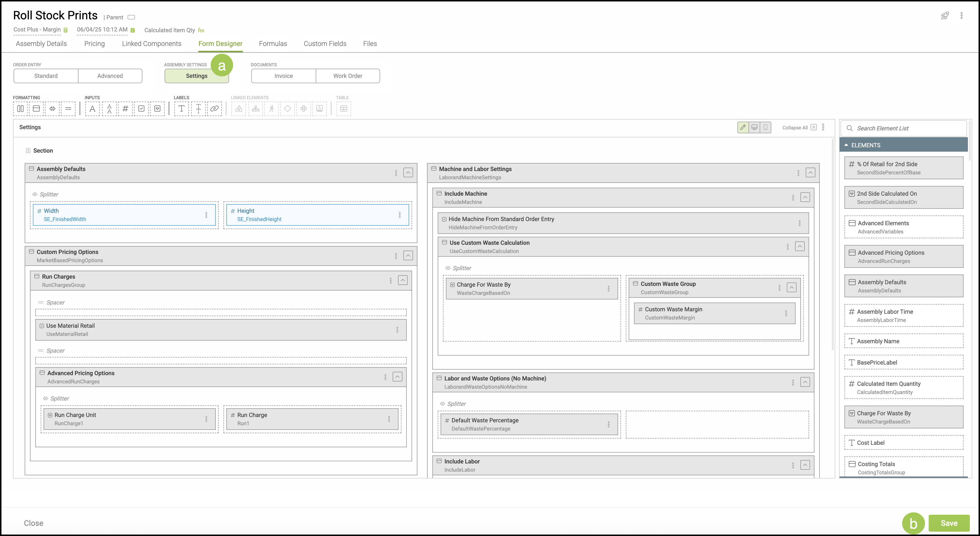
Task: Toggle the Parent checkbox
Action: click(131, 17)
